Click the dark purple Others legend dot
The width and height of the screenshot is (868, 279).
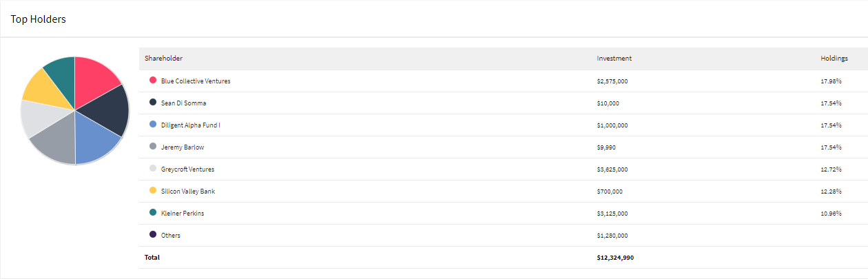click(153, 235)
